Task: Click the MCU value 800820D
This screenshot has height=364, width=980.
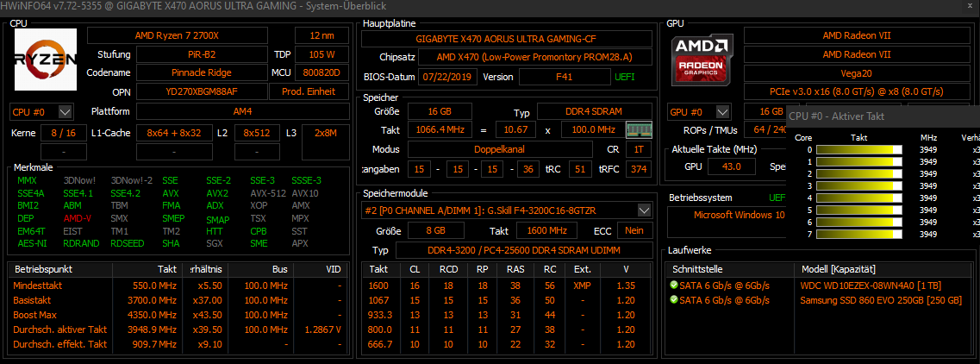Action: 321,72
